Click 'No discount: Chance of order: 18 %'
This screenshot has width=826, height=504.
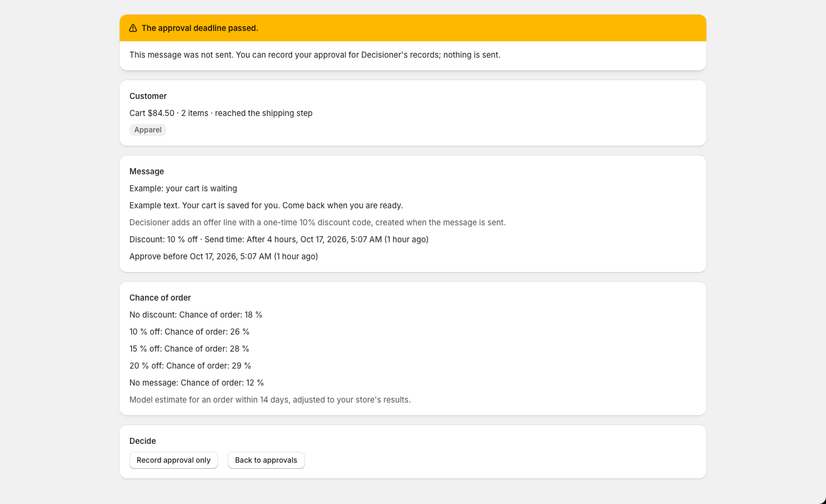[196, 315]
